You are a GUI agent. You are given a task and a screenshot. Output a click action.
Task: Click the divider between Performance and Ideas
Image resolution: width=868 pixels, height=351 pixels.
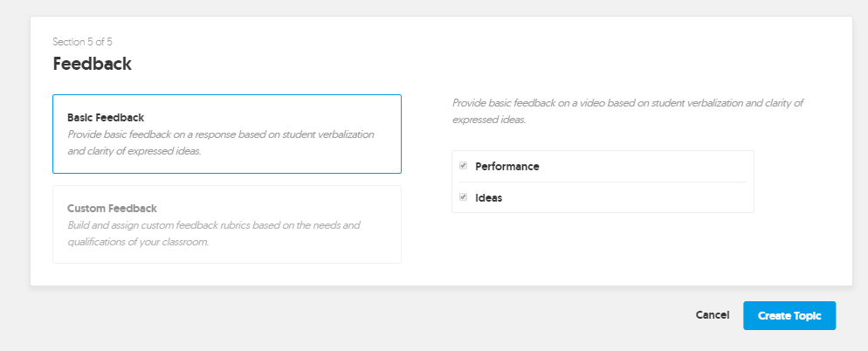(603, 182)
